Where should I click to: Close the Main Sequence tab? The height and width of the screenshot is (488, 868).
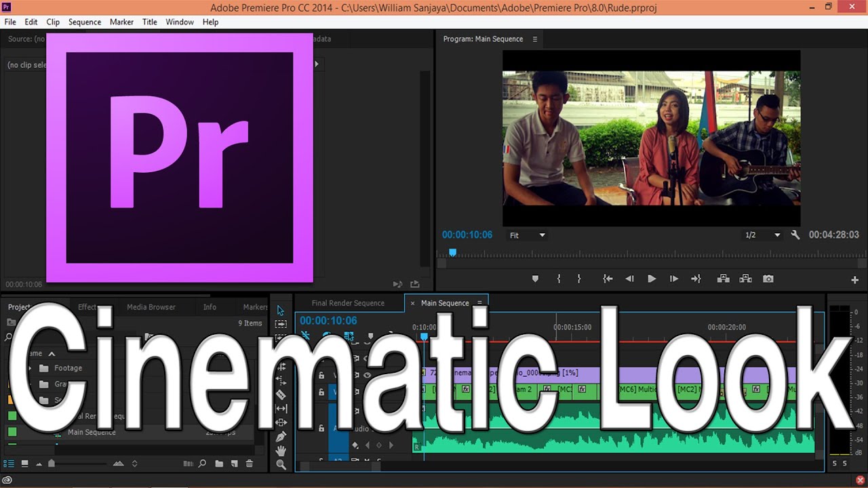[412, 303]
